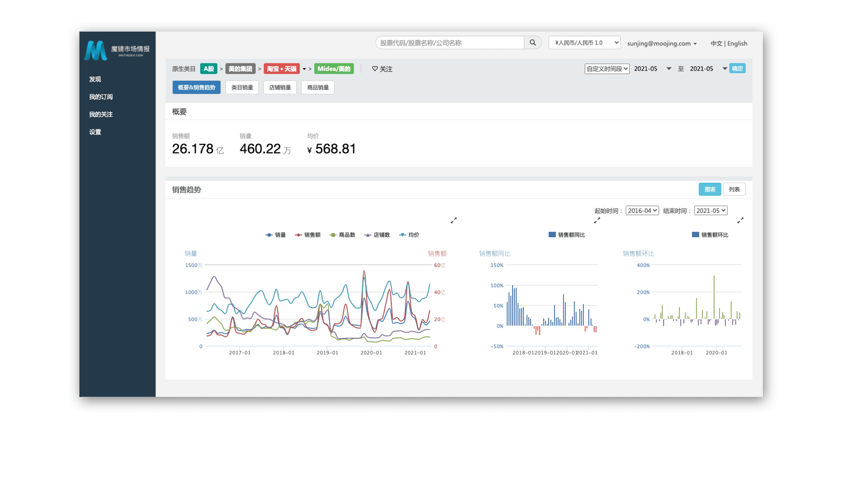Screen dimensions: 868x501
Task: Click the heart 关注 follow icon
Action: tap(375, 69)
